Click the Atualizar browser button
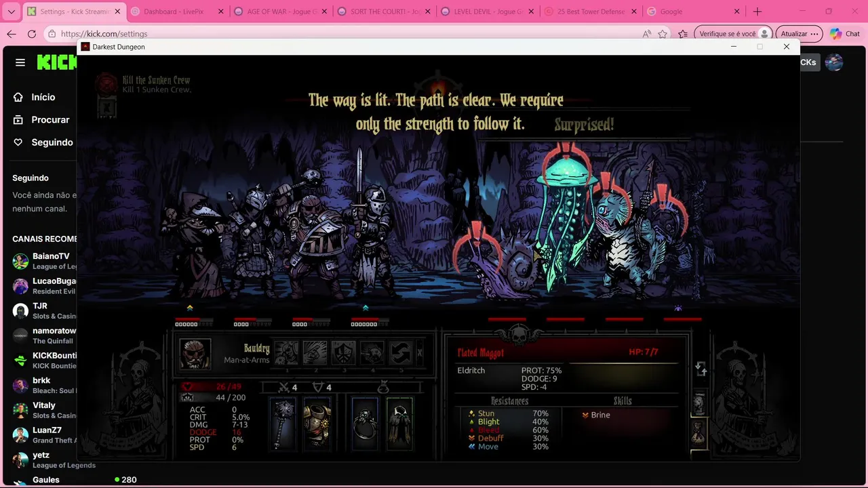868x488 pixels. pos(798,34)
